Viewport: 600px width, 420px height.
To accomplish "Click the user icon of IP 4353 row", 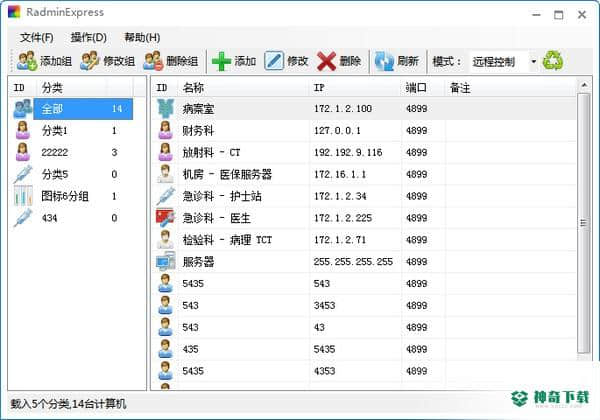I will pos(165,371).
